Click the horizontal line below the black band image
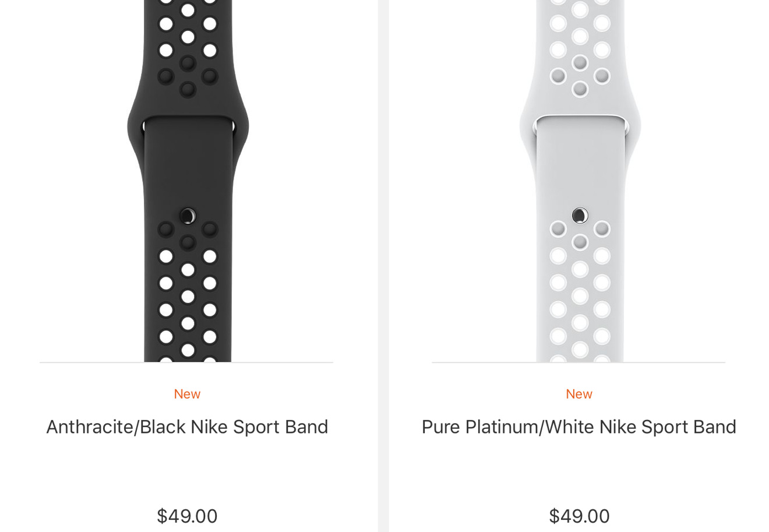Image resolution: width=769 pixels, height=532 pixels. 186,362
